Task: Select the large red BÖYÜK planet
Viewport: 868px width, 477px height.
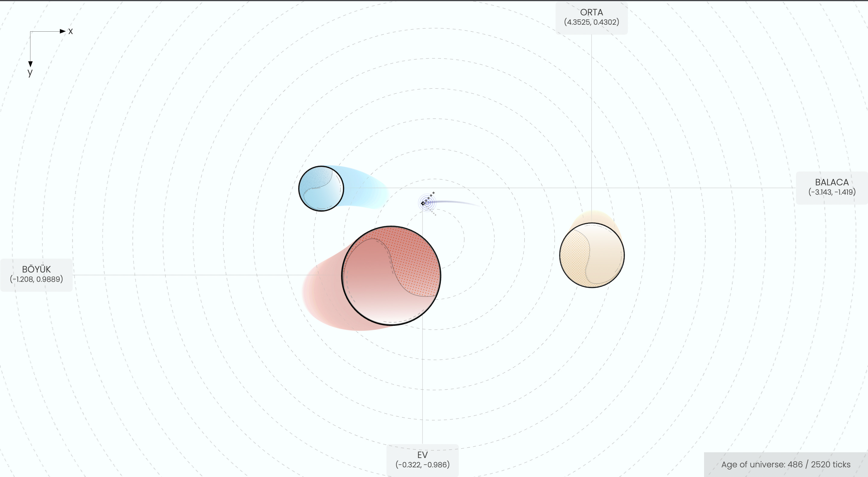Action: pyautogui.click(x=391, y=275)
